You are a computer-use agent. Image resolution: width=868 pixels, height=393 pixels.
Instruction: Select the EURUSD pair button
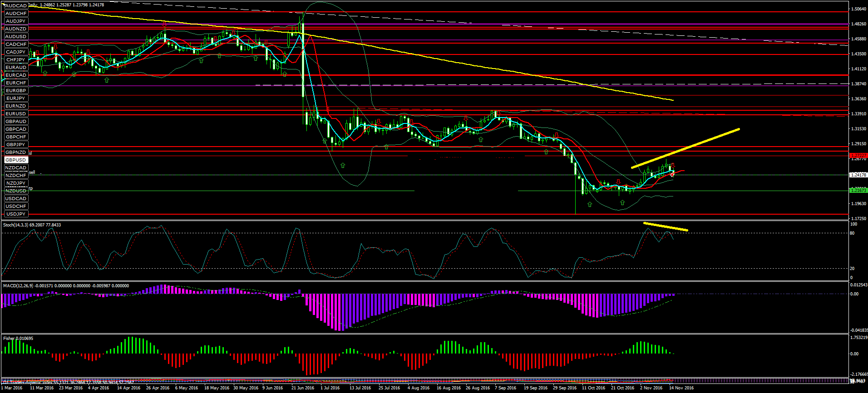pyautogui.click(x=16, y=114)
